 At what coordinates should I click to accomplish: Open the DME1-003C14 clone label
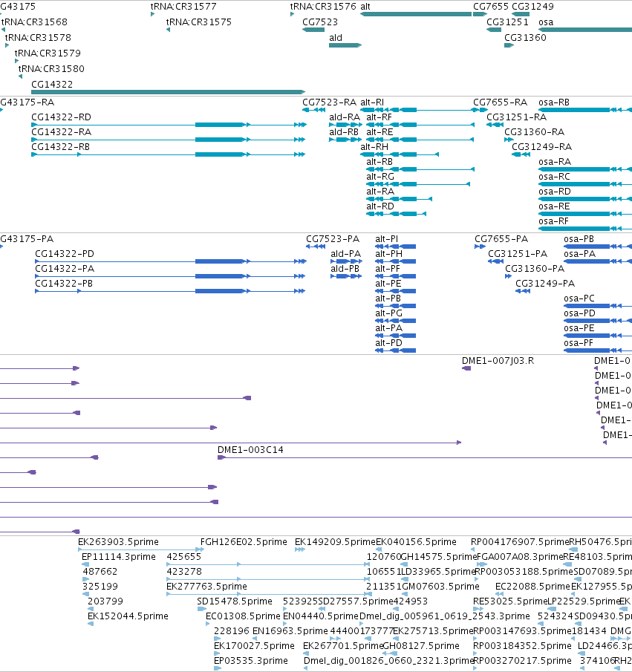click(250, 449)
